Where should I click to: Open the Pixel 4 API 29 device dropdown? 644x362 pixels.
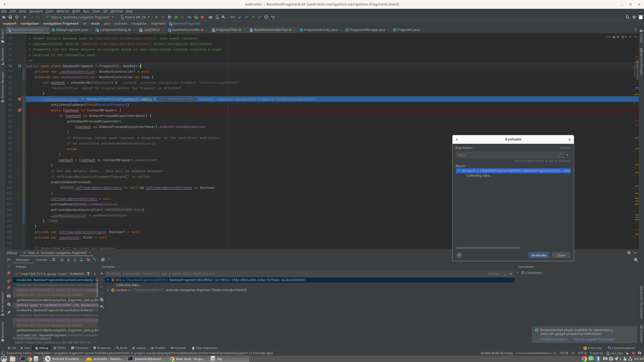[x=135, y=17]
